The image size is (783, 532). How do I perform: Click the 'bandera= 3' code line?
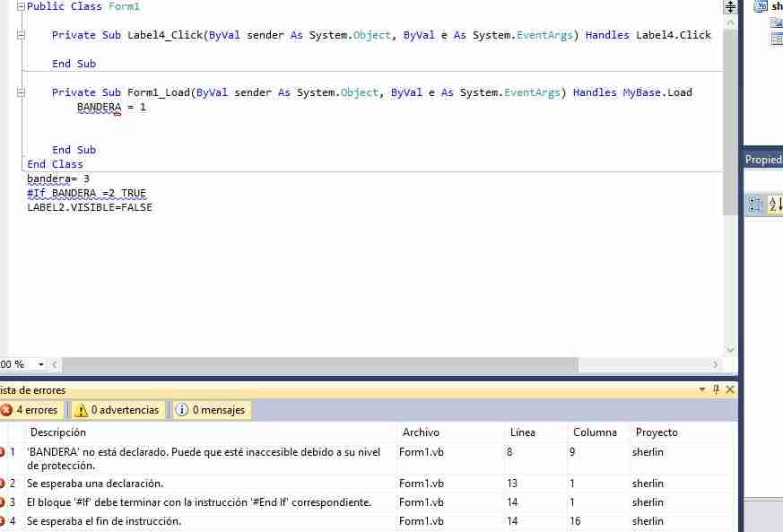click(58, 179)
